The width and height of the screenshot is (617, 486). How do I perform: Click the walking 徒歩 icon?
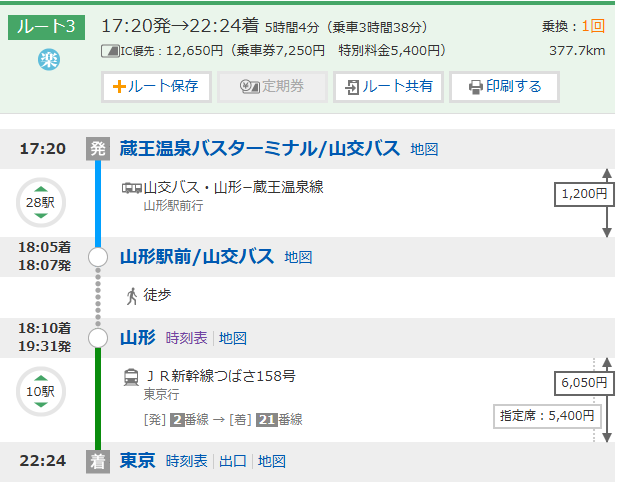pyautogui.click(x=131, y=296)
